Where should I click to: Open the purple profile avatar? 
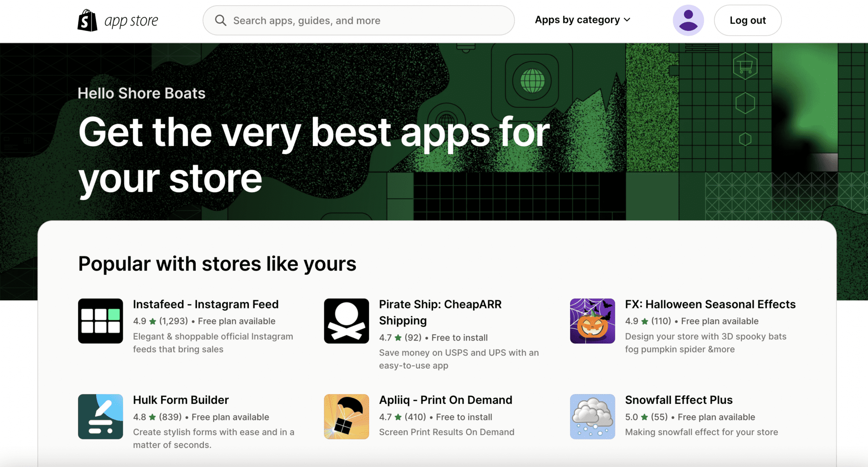point(688,20)
